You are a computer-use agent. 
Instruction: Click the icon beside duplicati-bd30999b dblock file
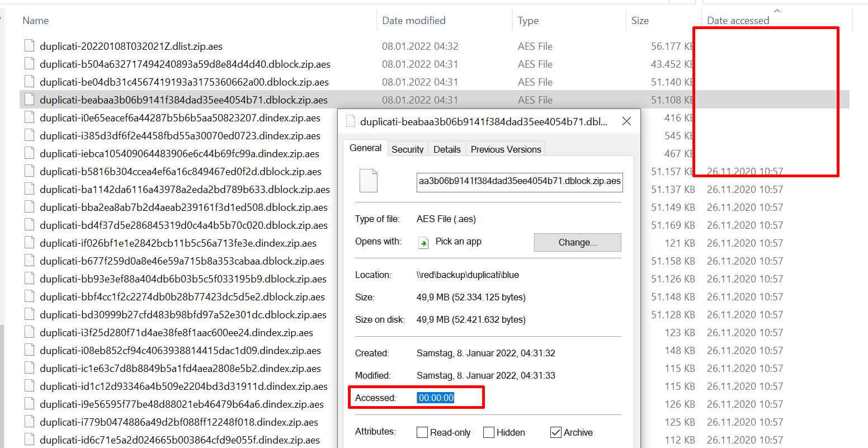(29, 314)
